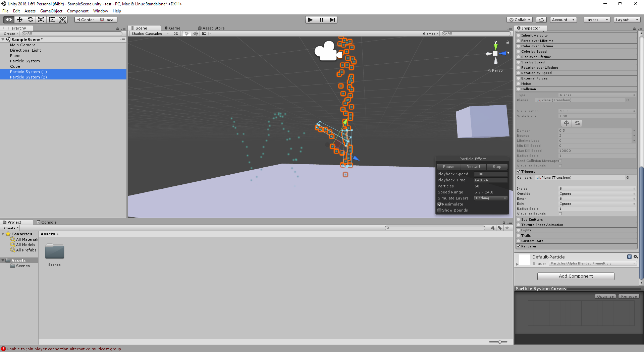
Task: Switch to the Console tab
Action: [47, 222]
